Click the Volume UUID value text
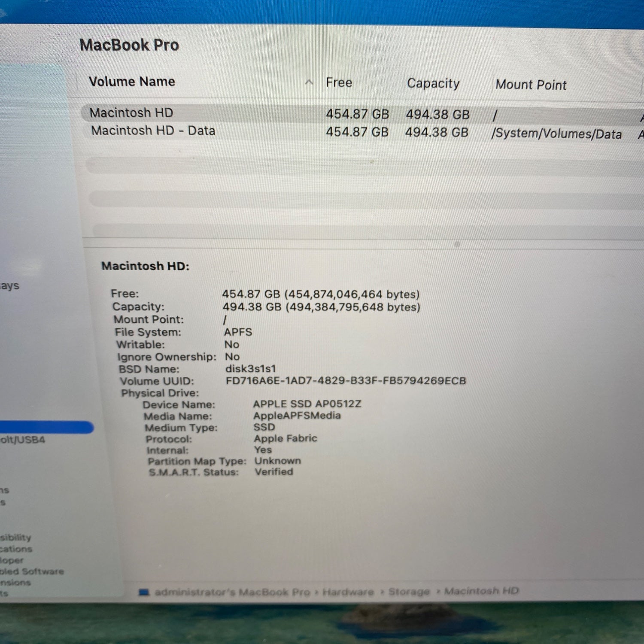This screenshot has width=644, height=644. tap(346, 381)
